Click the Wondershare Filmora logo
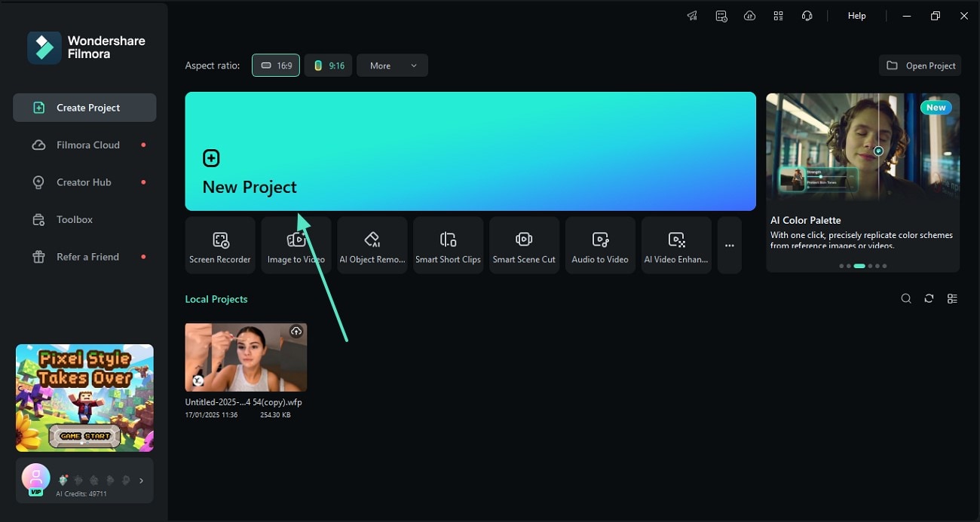This screenshot has width=980, height=522. point(86,47)
